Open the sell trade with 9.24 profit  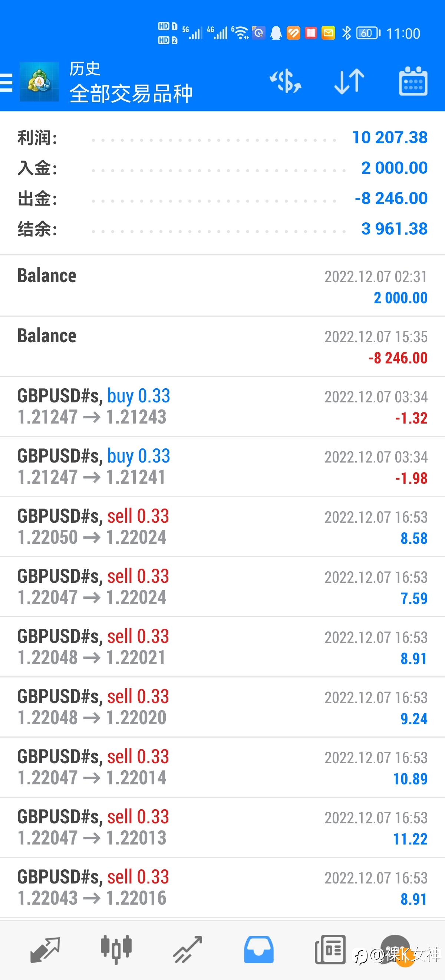point(222,707)
